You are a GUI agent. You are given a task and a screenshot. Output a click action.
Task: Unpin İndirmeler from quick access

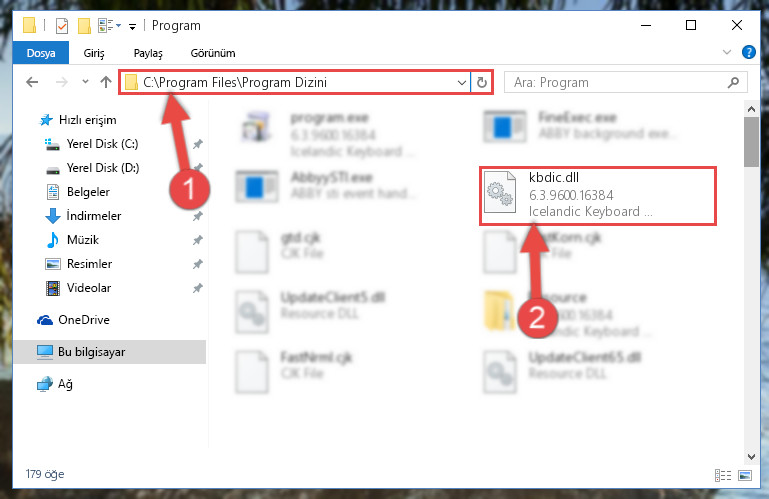[x=198, y=216]
